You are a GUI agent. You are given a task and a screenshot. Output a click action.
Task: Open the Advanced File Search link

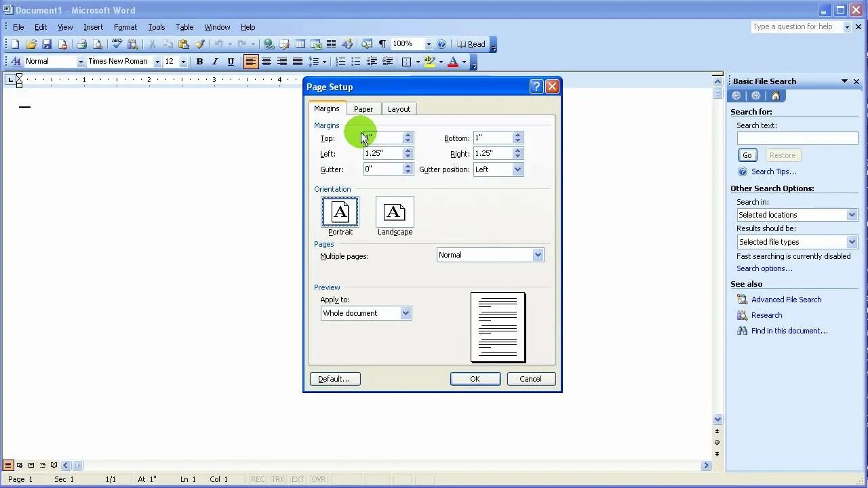tap(786, 300)
